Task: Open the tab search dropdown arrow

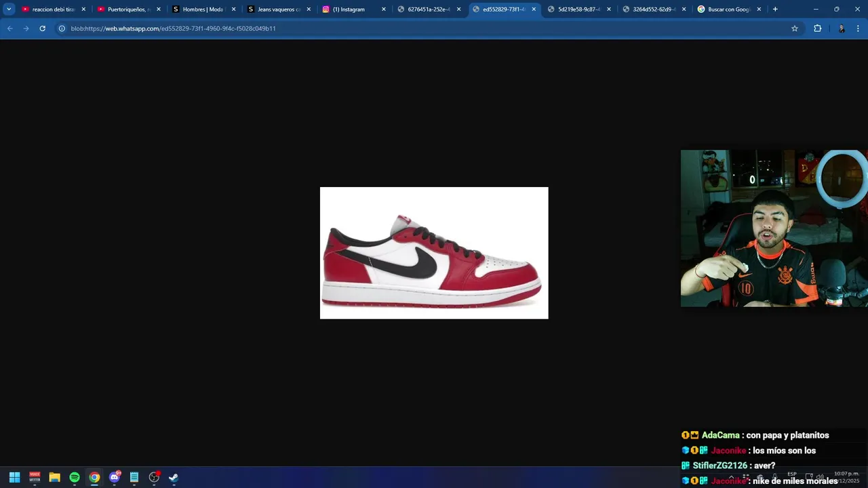Action: pyautogui.click(x=9, y=9)
